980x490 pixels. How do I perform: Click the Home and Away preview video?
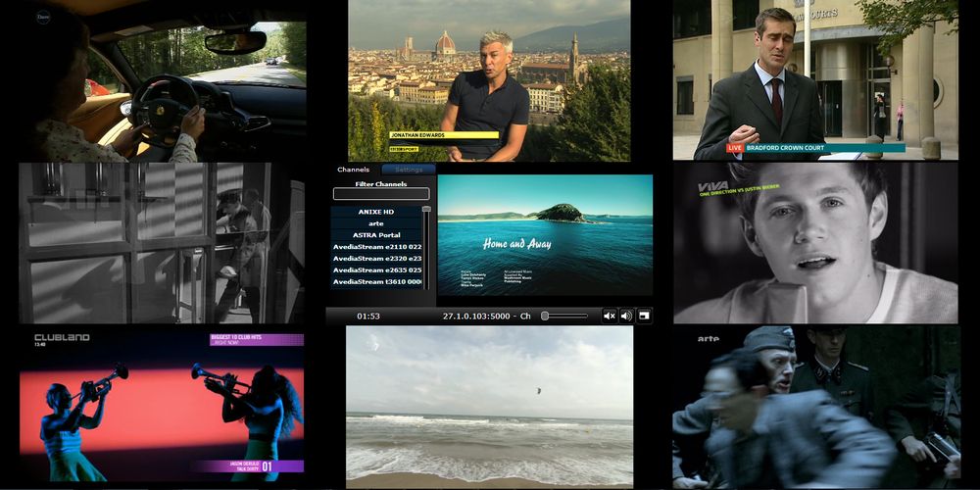545,235
